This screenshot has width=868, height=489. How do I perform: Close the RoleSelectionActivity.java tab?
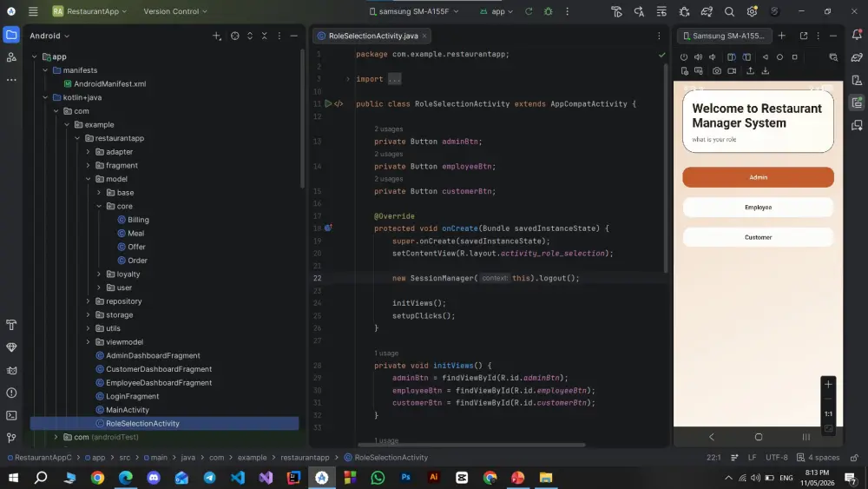tap(424, 36)
